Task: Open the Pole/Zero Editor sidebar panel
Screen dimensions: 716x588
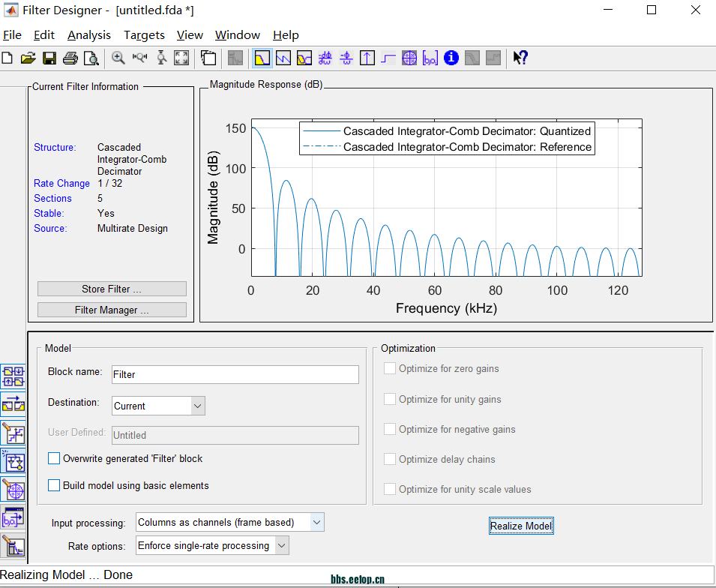Action: tap(13, 490)
